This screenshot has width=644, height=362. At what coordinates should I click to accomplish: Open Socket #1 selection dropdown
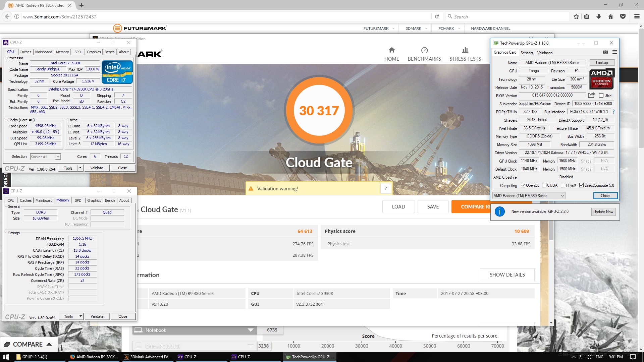pyautogui.click(x=45, y=157)
